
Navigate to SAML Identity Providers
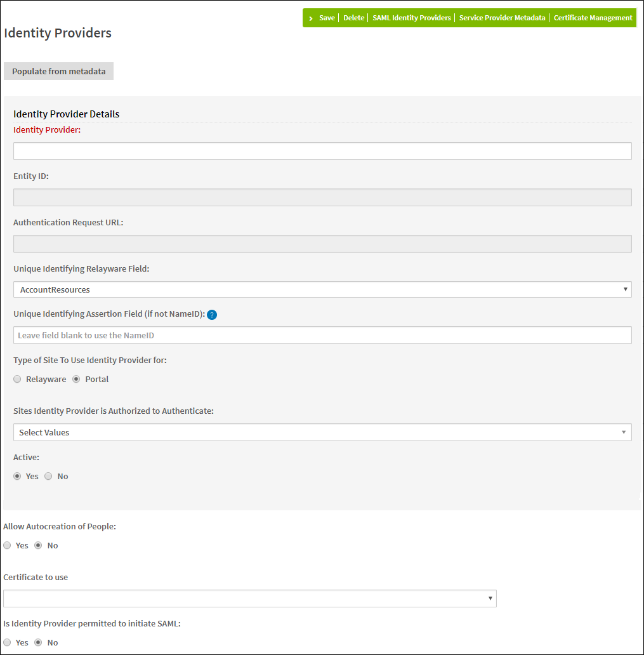tap(411, 18)
